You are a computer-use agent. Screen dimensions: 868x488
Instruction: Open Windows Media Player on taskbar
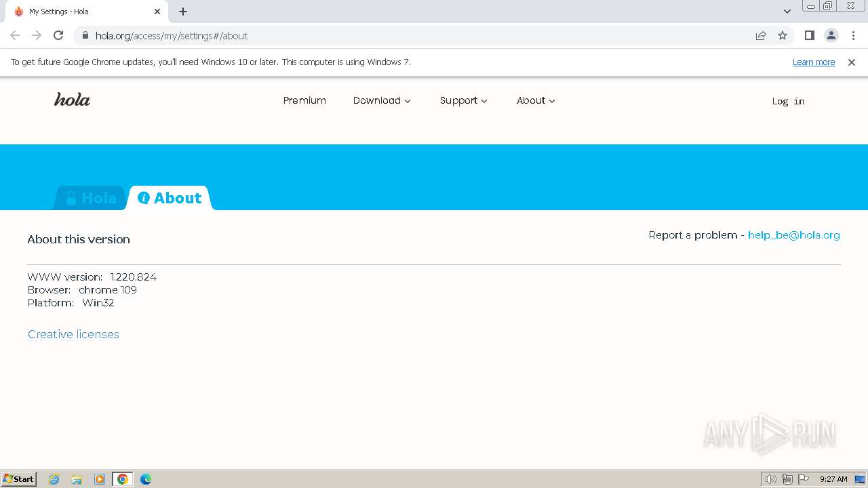coord(100,479)
